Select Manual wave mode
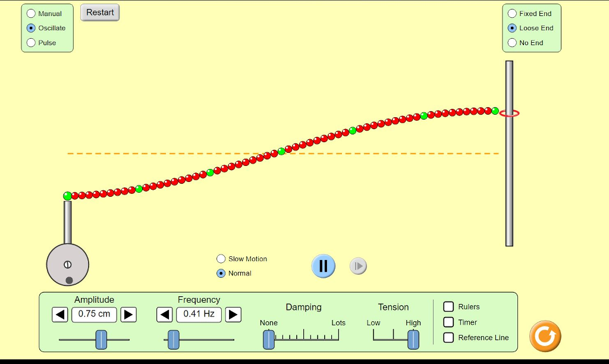Screen dimensions: 609x364 [x=30, y=13]
